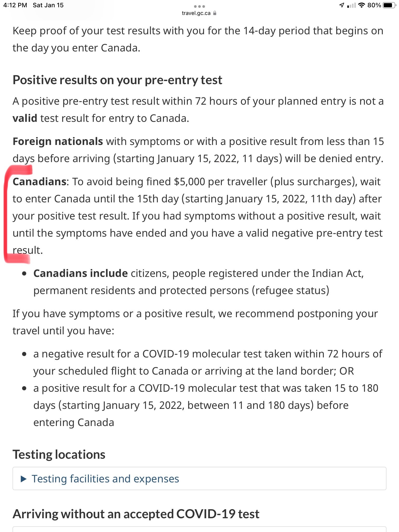The width and height of the screenshot is (399, 532).
Task: Tap the 4:12 PM clock
Action: (x=15, y=5)
